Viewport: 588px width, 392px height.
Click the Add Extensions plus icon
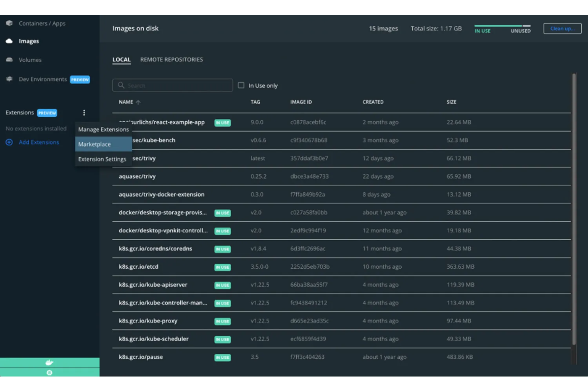tap(9, 142)
